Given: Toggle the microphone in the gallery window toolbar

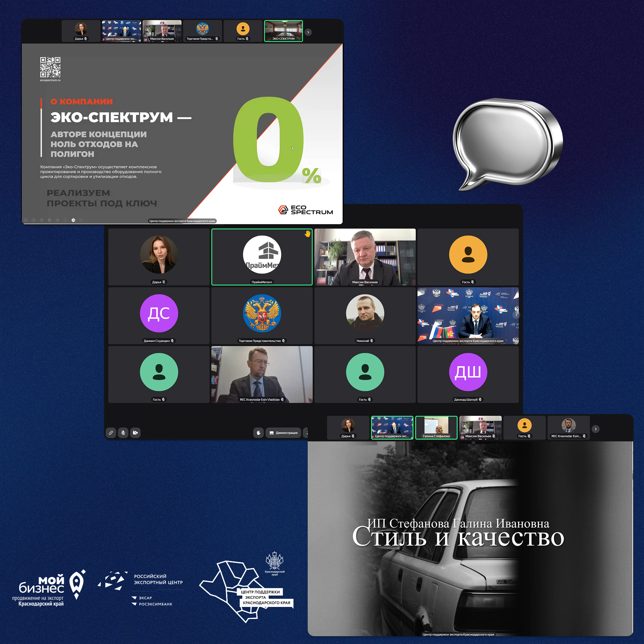Looking at the screenshot, I should (123, 433).
